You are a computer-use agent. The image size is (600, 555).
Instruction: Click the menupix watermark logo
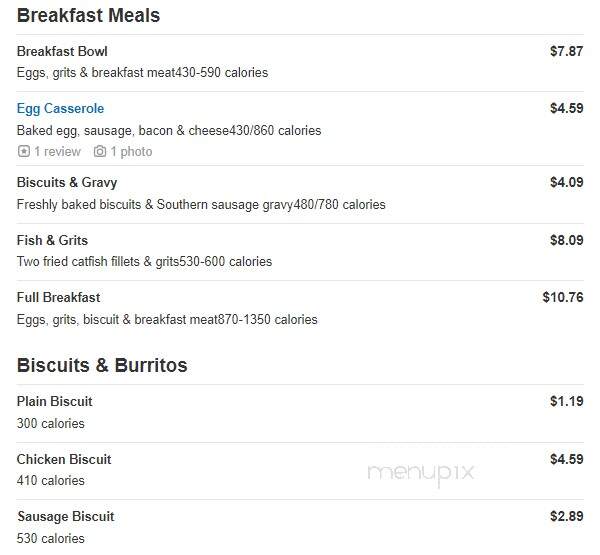pyautogui.click(x=421, y=473)
